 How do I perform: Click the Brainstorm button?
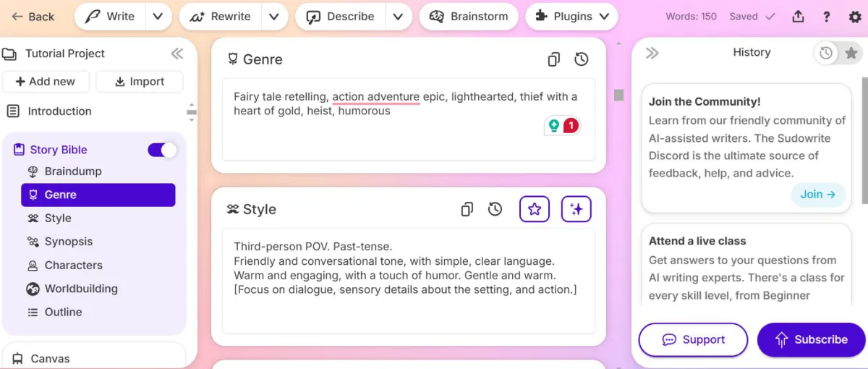click(x=469, y=17)
